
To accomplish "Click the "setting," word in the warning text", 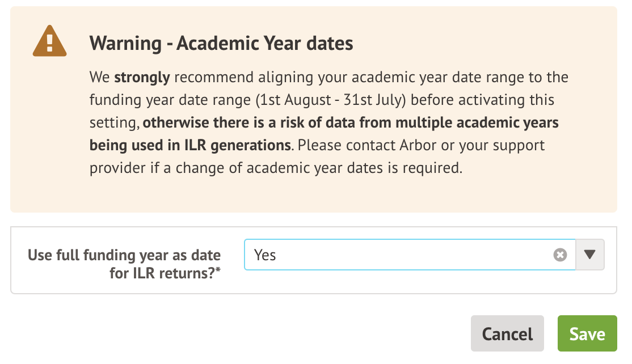I will tap(114, 122).
